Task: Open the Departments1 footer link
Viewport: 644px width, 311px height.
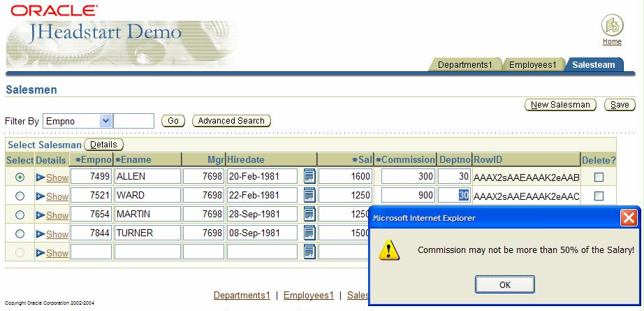Action: (x=242, y=296)
